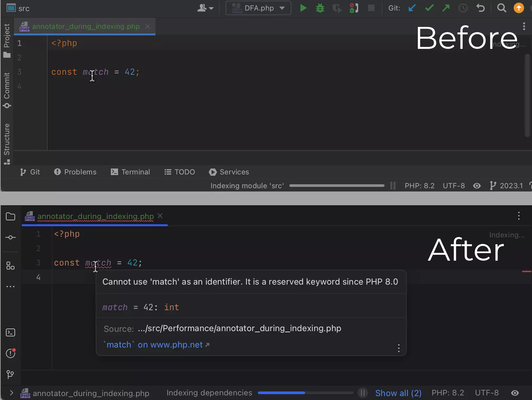Open the Services tool window tab
532x400 pixels.
(x=229, y=172)
